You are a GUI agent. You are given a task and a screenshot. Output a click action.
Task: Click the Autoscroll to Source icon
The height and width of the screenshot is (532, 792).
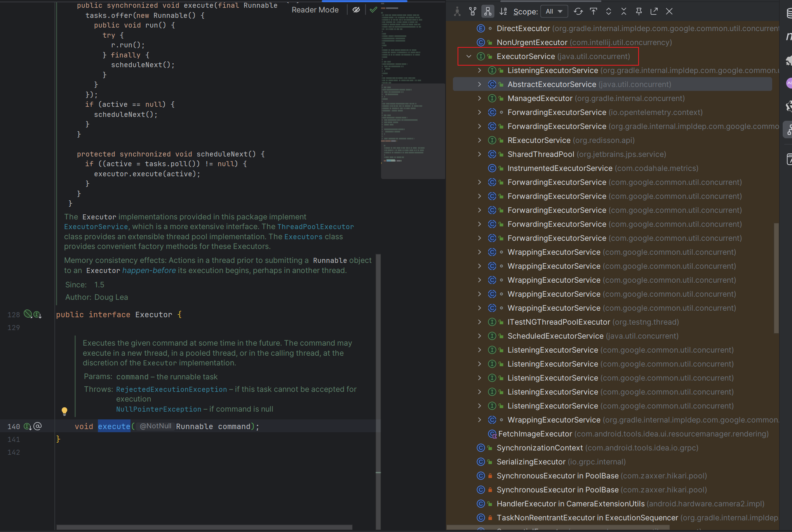pyautogui.click(x=594, y=11)
